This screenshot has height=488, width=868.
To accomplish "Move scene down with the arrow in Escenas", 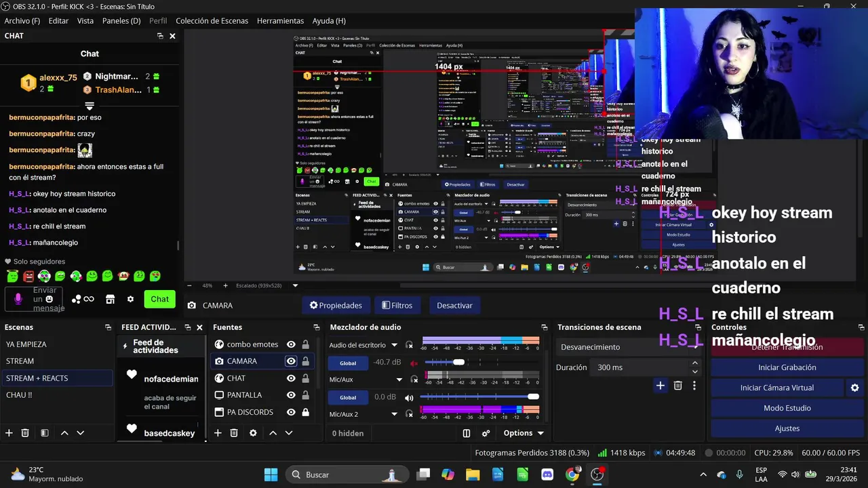I will pos(80,432).
